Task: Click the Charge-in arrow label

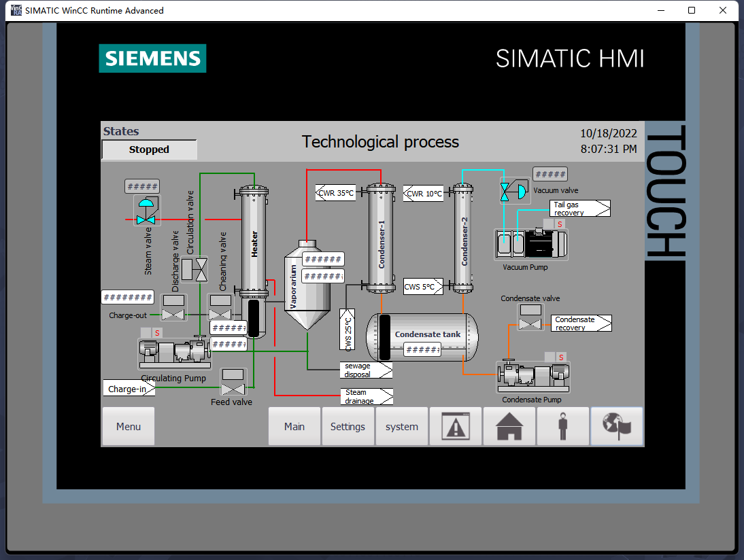Action: tap(129, 388)
